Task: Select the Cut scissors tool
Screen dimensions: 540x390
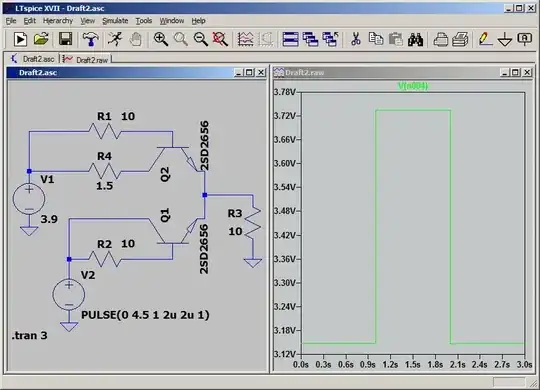Action: [356, 39]
